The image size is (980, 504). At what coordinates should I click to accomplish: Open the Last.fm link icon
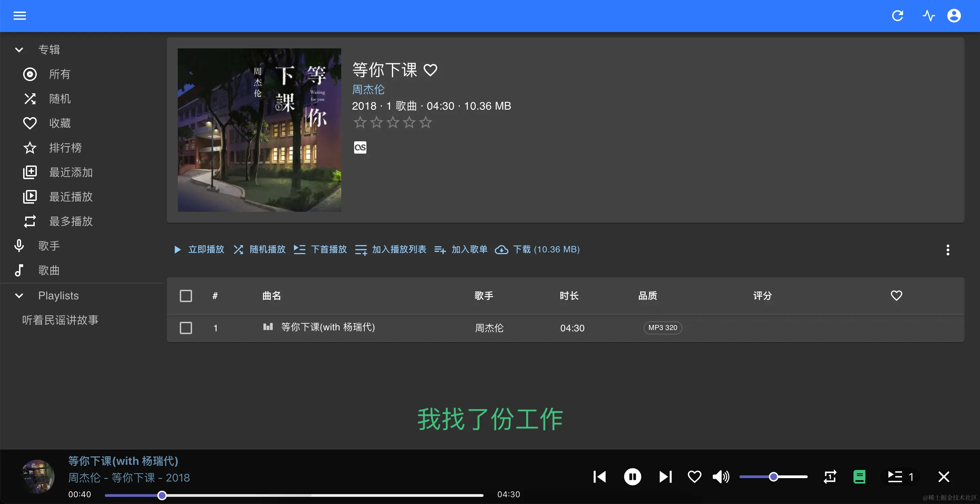[x=360, y=147]
